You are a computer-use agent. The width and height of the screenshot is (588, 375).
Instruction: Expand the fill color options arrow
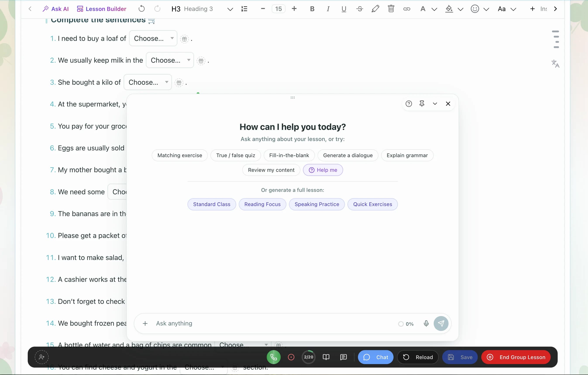(x=460, y=9)
